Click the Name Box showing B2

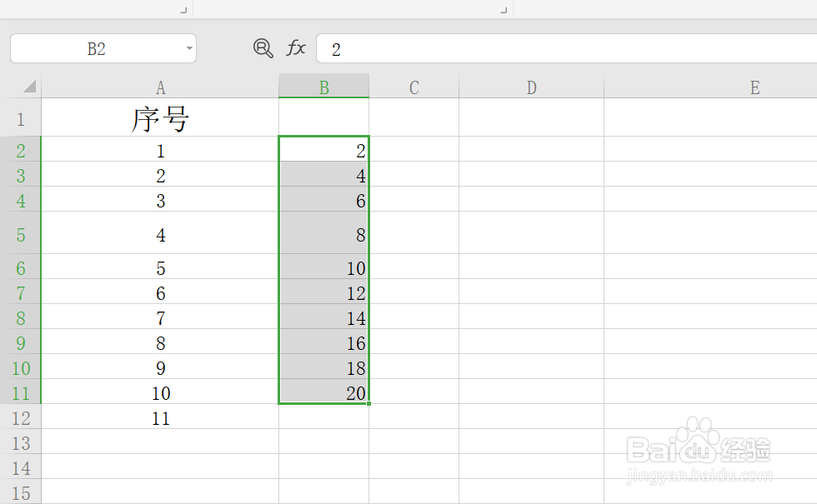pyautogui.click(x=103, y=48)
